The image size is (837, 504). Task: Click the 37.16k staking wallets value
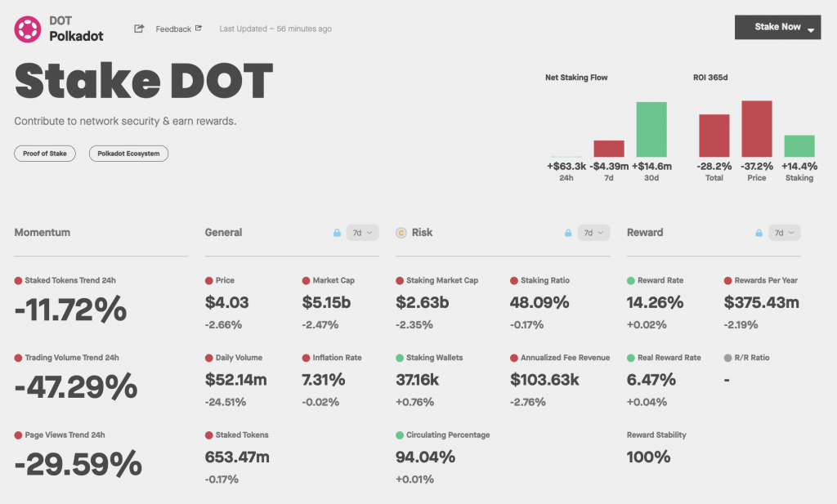click(417, 380)
